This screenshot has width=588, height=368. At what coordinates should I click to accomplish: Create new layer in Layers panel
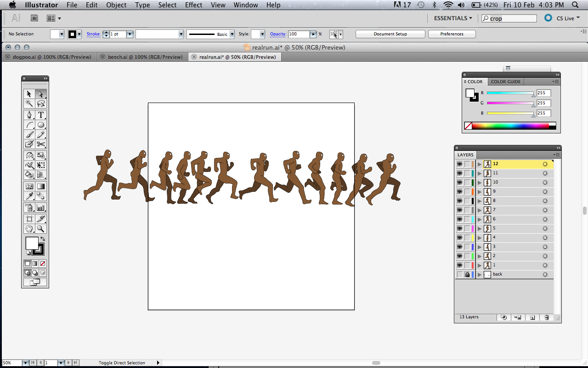pyautogui.click(x=532, y=317)
